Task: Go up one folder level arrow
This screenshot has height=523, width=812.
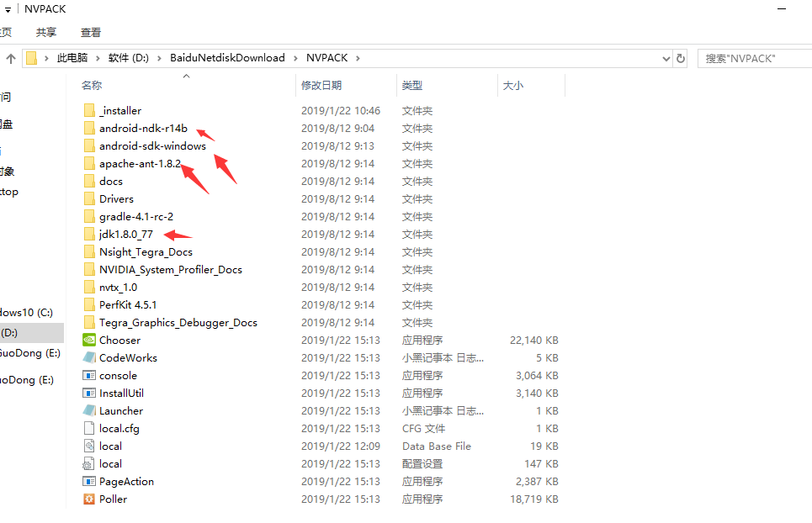Action: click(11, 59)
